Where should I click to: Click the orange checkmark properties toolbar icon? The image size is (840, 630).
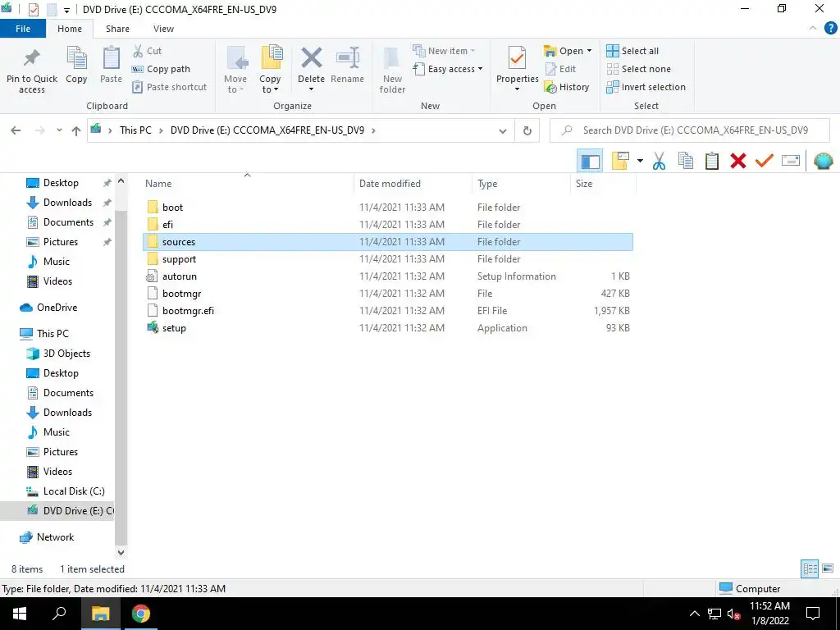click(x=764, y=160)
